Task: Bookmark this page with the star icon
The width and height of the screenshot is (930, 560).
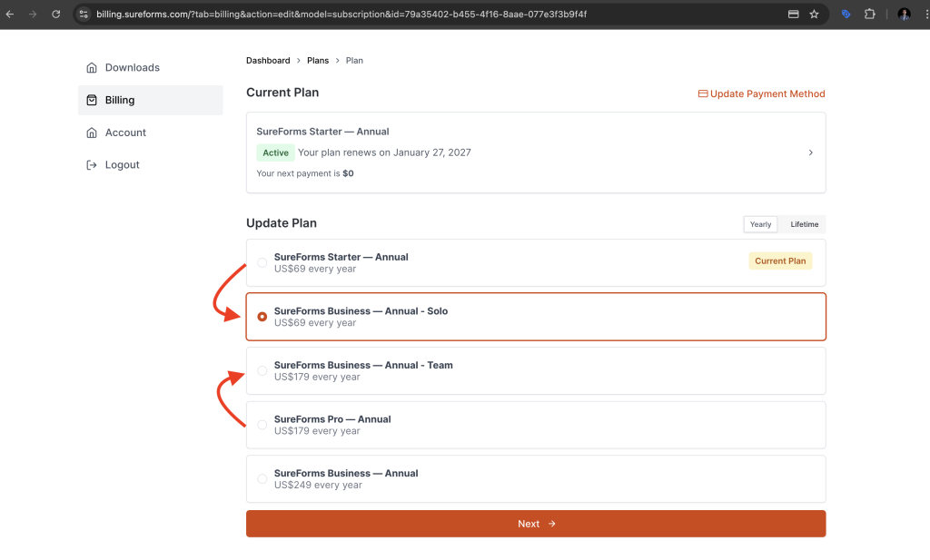Action: [814, 15]
